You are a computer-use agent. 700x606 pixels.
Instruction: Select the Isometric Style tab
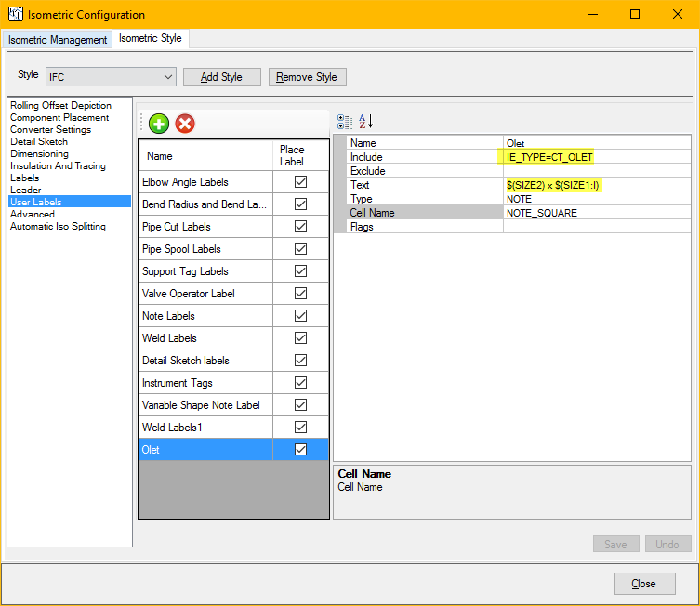point(151,39)
